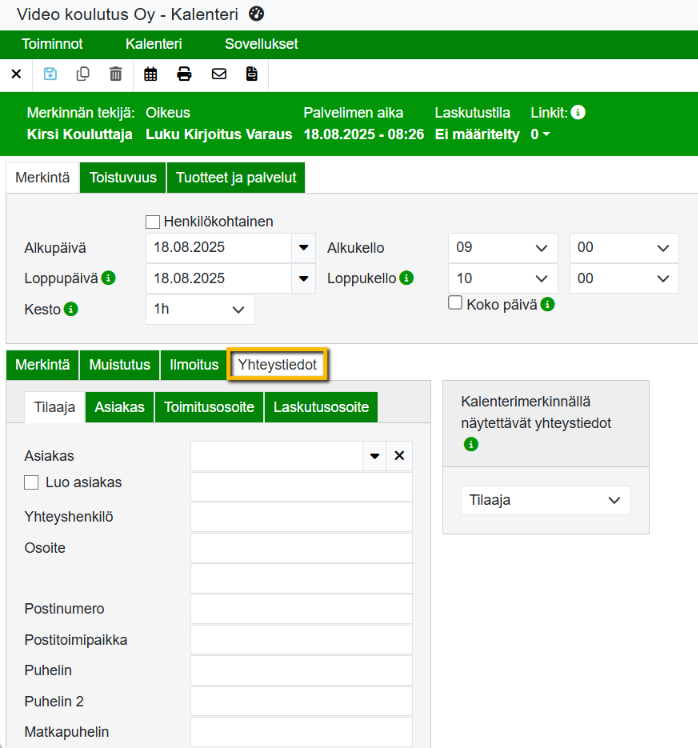The width and height of the screenshot is (698, 748).
Task: Open the Kesto duration dropdown
Action: pyautogui.click(x=200, y=310)
